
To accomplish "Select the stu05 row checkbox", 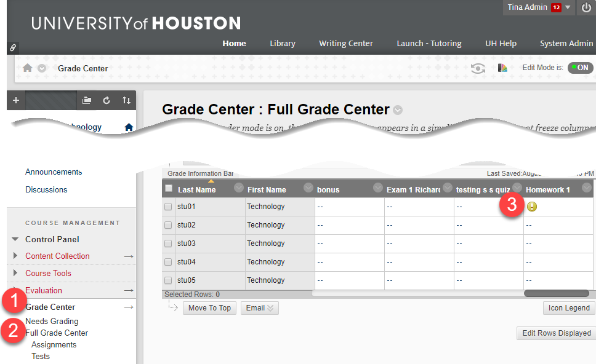I will (168, 280).
